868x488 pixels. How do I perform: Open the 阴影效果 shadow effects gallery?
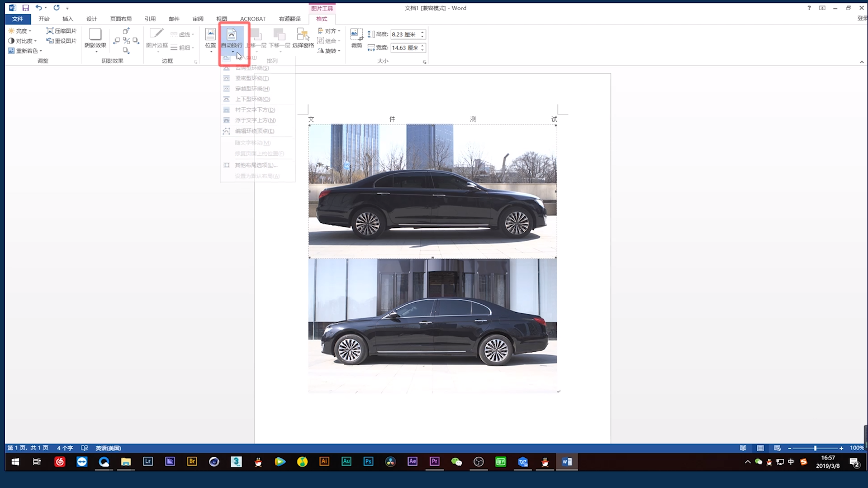click(96, 40)
